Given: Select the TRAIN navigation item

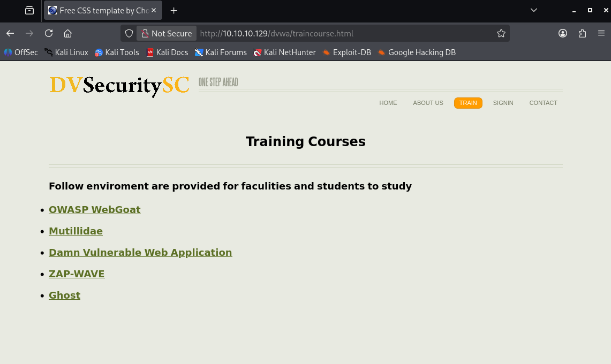Looking at the screenshot, I should tap(467, 103).
